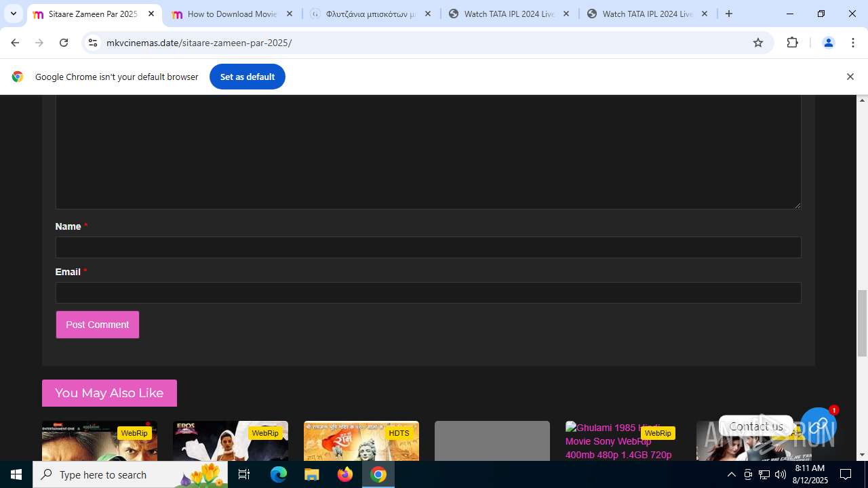
Task: Open the Chrome profile icon
Action: [828, 43]
